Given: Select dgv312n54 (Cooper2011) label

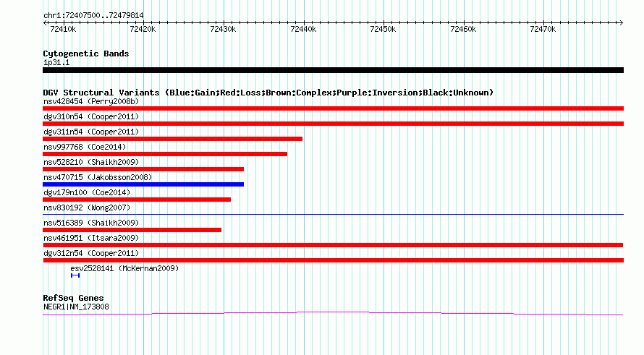Looking at the screenshot, I should (x=91, y=253).
